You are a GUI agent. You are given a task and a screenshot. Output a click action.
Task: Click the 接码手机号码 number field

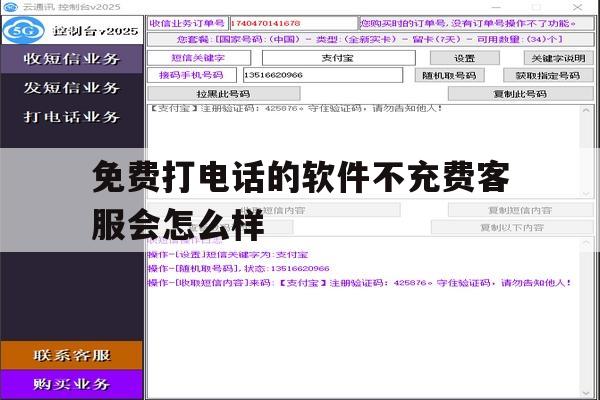coord(323,75)
